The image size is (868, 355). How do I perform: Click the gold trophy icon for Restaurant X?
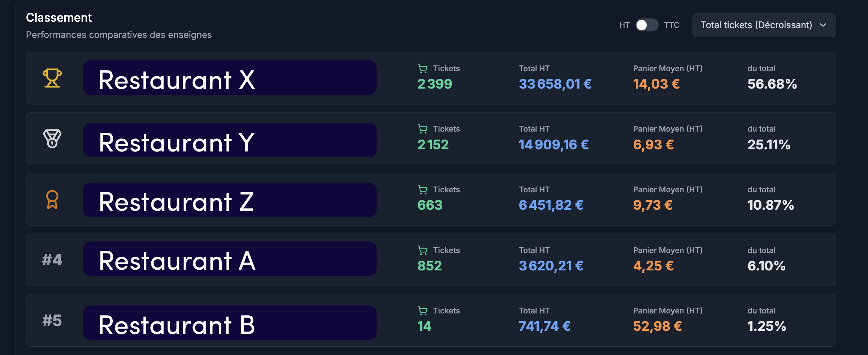click(x=52, y=78)
